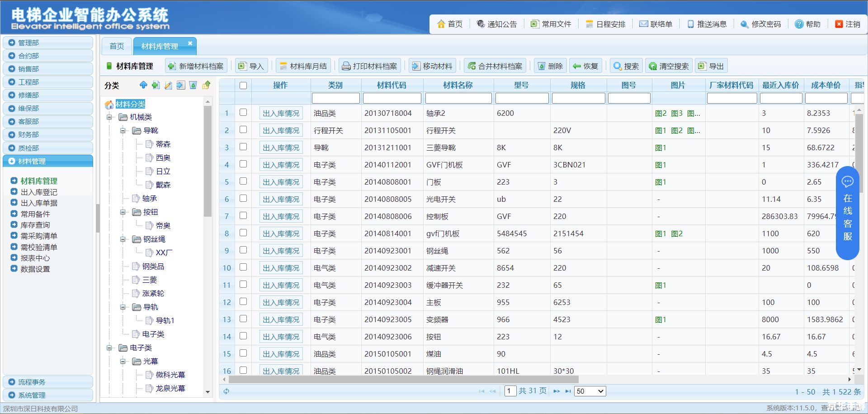Image resolution: width=868 pixels, height=414 pixels.
Task: Click the add category icon with green plus
Action: [156, 85]
